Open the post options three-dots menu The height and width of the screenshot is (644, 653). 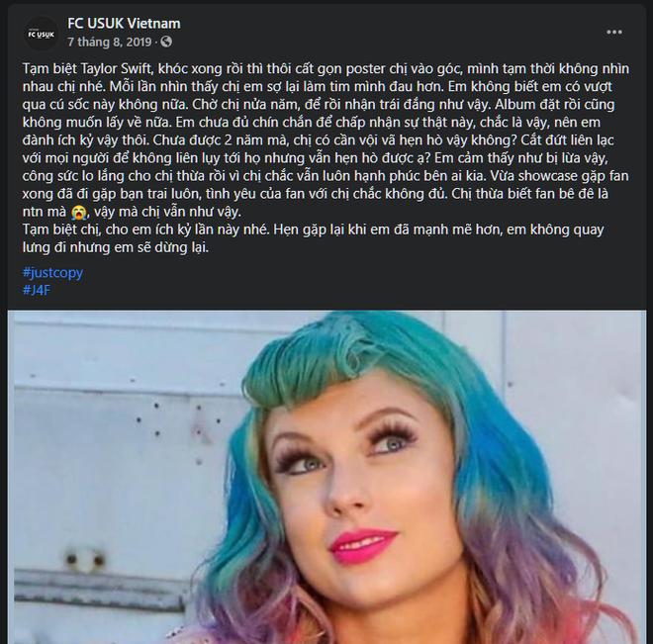[613, 32]
